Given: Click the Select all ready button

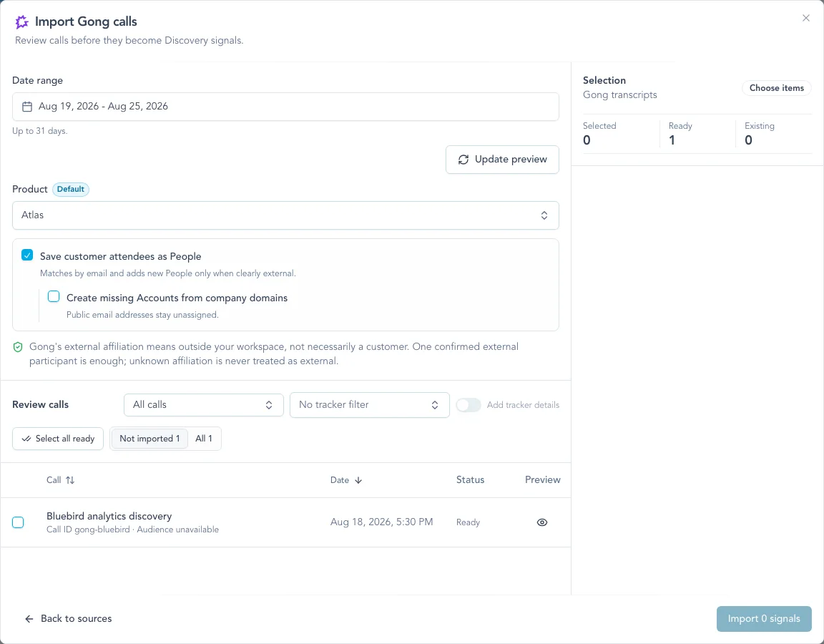Looking at the screenshot, I should tap(58, 439).
